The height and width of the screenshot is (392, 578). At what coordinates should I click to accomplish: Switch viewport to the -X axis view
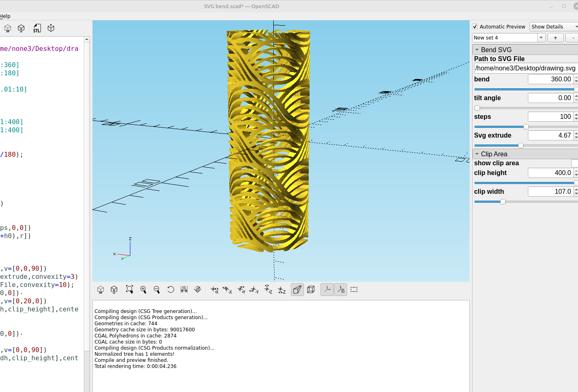[x=228, y=289]
